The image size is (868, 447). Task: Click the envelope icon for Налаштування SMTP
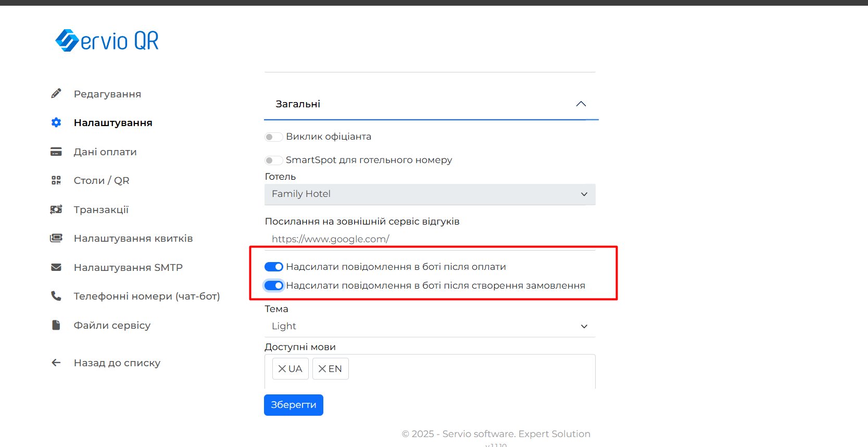pyautogui.click(x=56, y=267)
